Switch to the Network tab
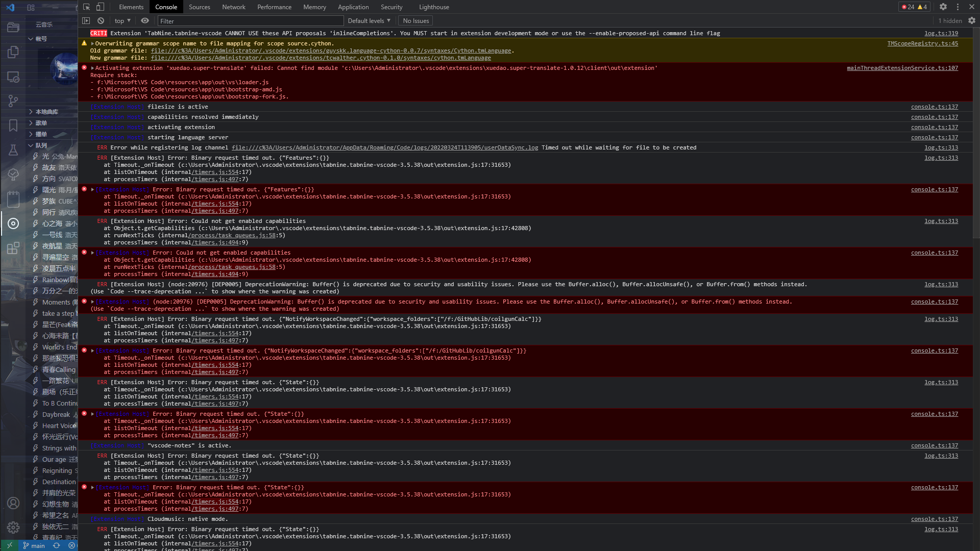Image resolution: width=980 pixels, height=551 pixels. pyautogui.click(x=234, y=7)
